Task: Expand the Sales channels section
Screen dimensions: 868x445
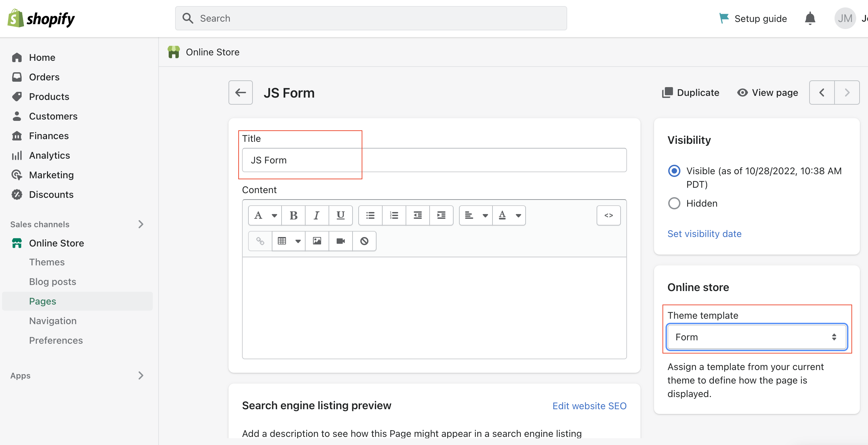Action: pos(141,224)
